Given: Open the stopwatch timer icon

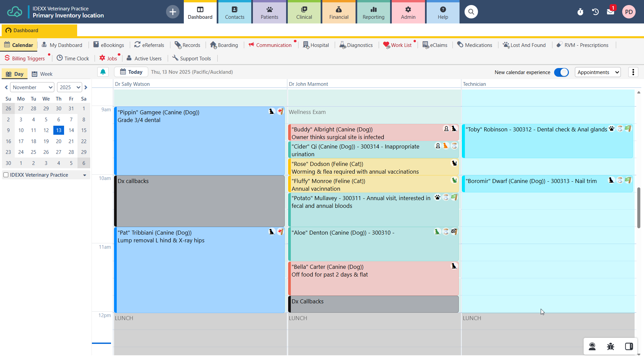Looking at the screenshot, I should click(x=580, y=12).
